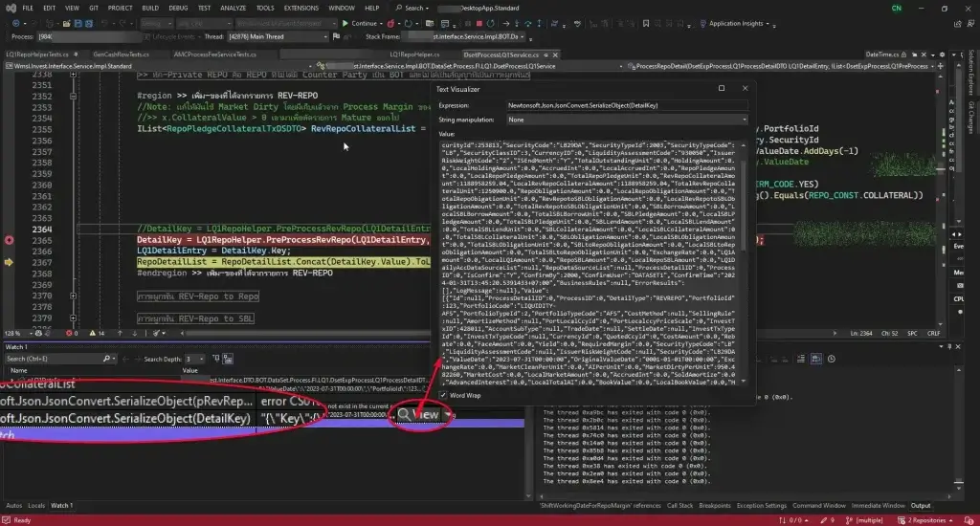Click the Open File folder icon

[66, 24]
